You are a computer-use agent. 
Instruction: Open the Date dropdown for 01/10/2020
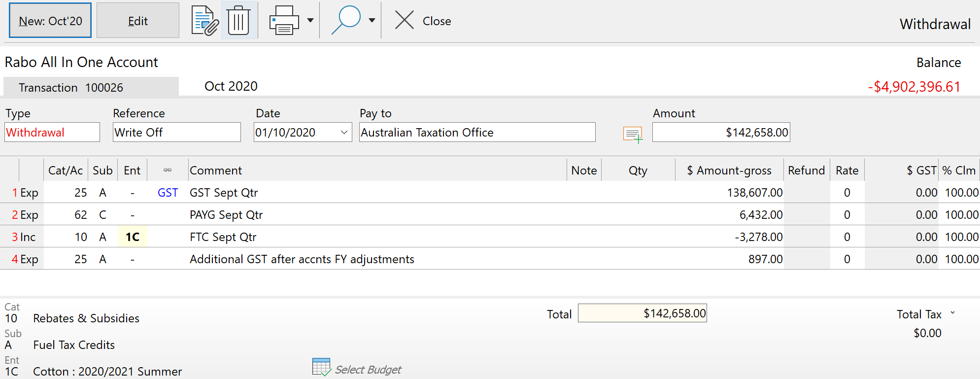pyautogui.click(x=344, y=132)
